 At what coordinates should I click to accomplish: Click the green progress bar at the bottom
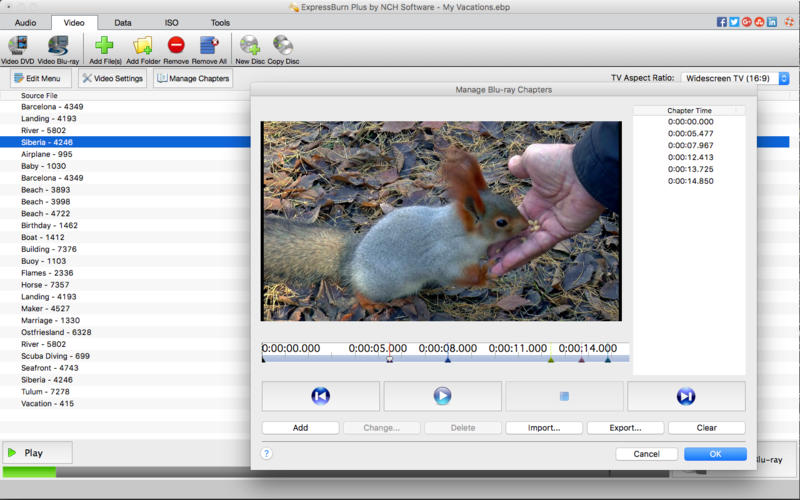pos(29,471)
